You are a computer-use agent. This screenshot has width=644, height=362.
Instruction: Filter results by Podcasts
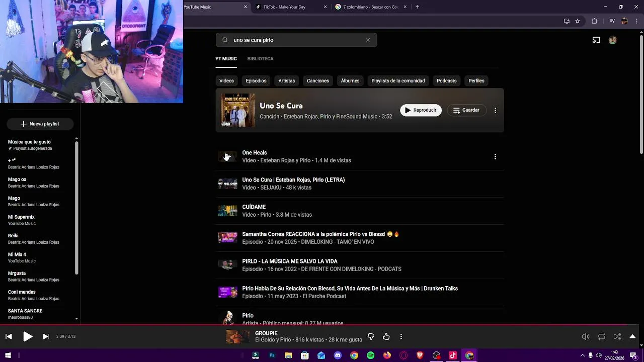pos(447,80)
